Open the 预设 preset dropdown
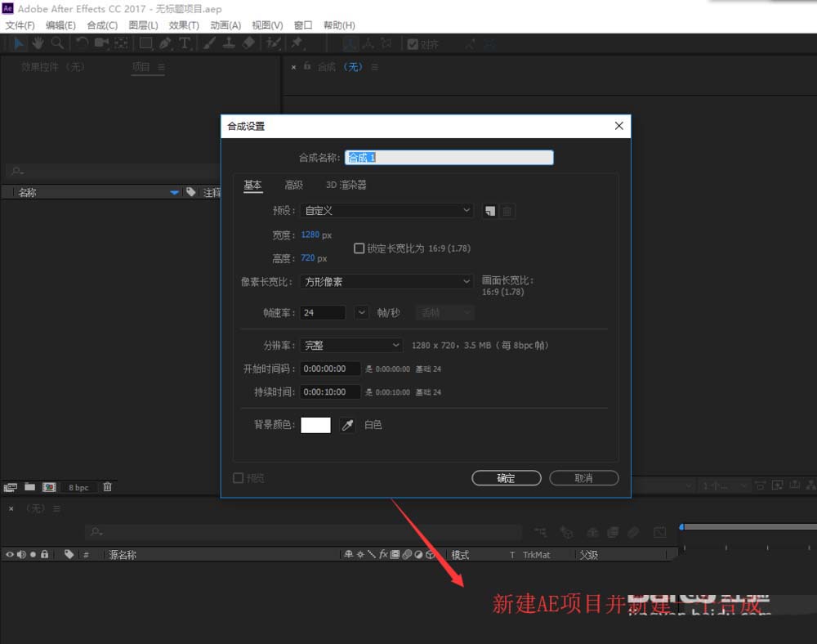 tap(386, 210)
